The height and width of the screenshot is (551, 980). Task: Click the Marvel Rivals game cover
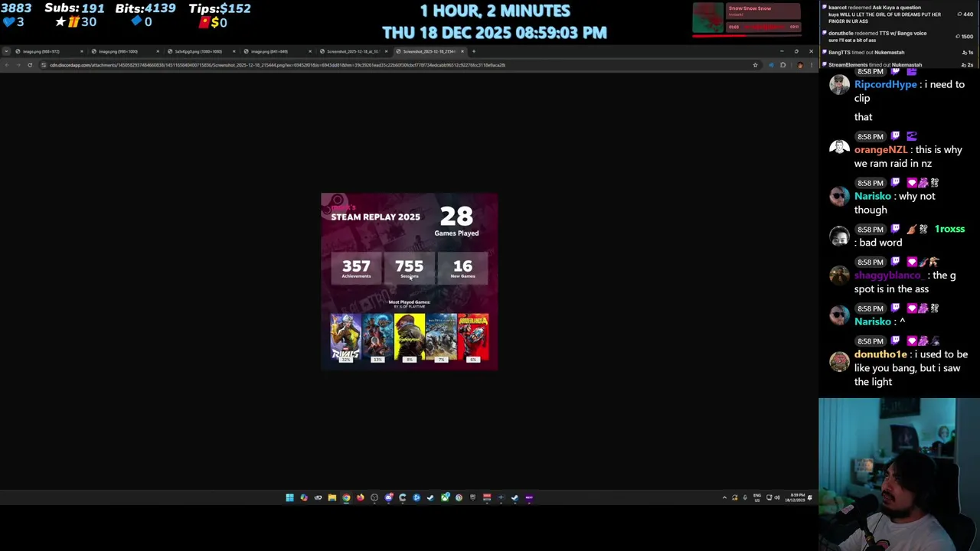point(345,337)
